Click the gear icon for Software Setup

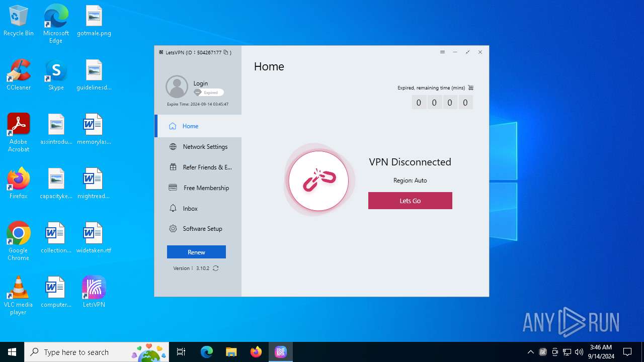point(173,229)
